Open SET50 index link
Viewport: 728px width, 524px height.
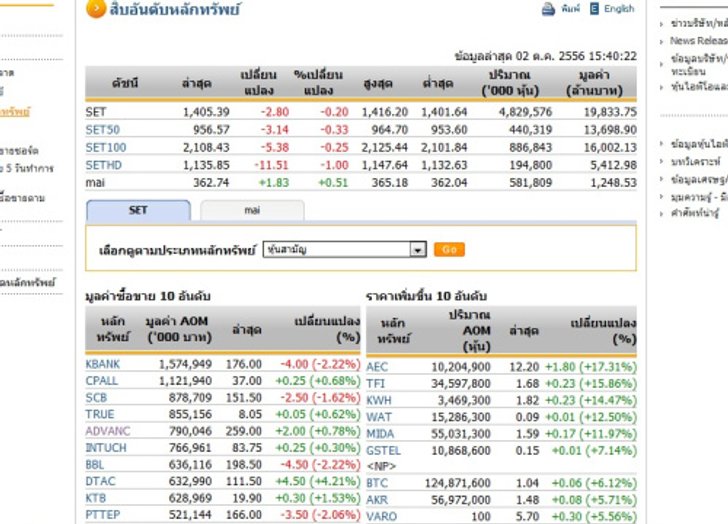click(x=103, y=129)
